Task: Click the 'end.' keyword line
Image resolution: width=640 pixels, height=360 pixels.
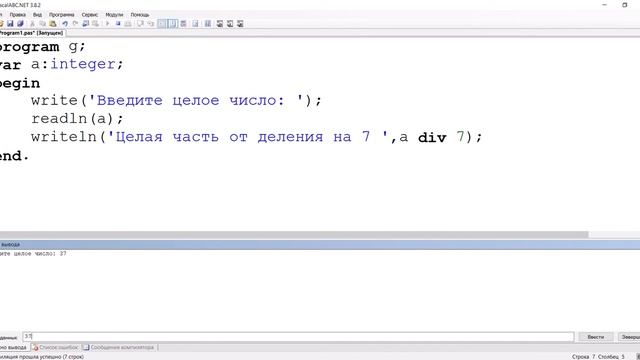Action: pyautogui.click(x=14, y=156)
